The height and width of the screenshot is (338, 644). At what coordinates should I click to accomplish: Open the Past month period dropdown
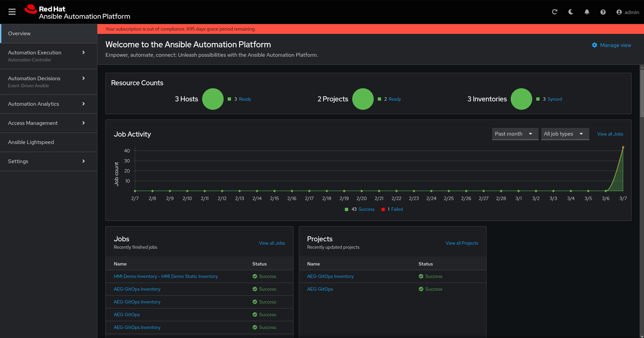(x=515, y=134)
